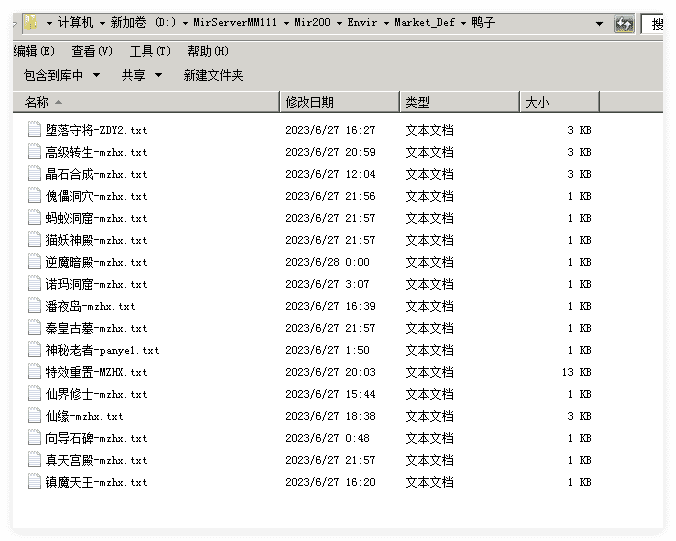This screenshot has width=676, height=541.
Task: Click the 新建文件夹 button
Action: click(213, 75)
